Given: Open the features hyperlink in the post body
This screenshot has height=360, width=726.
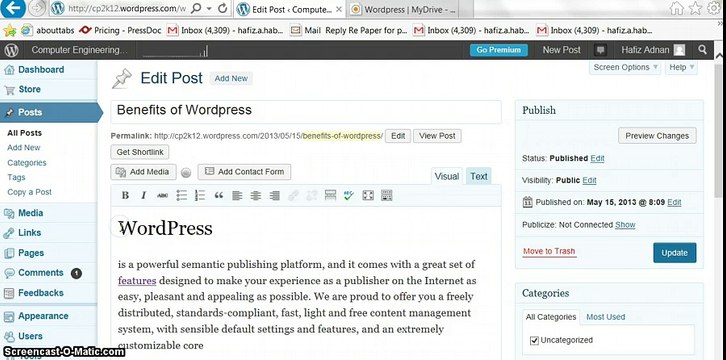Looking at the screenshot, I should tap(137, 281).
